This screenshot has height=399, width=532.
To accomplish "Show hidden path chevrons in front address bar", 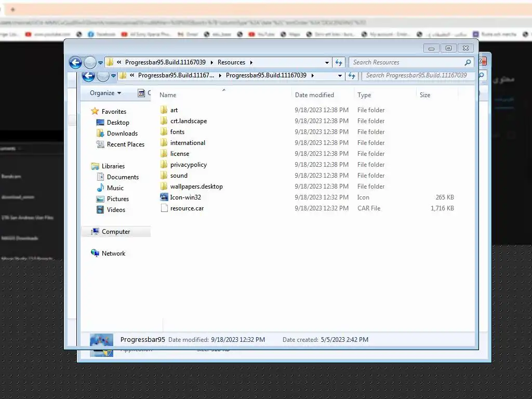I will (119, 62).
